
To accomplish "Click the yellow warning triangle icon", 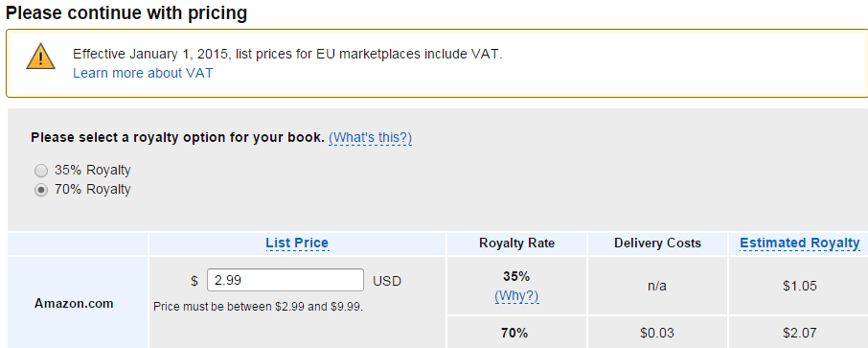I will click(40, 57).
